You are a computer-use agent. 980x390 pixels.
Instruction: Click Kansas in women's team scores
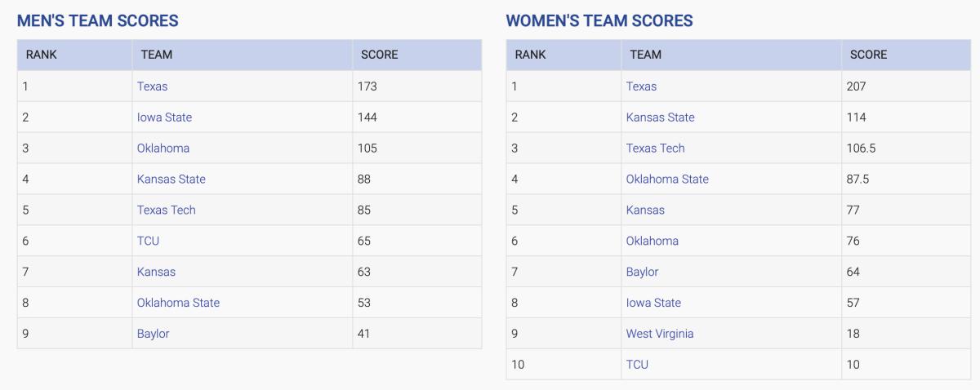click(x=645, y=211)
